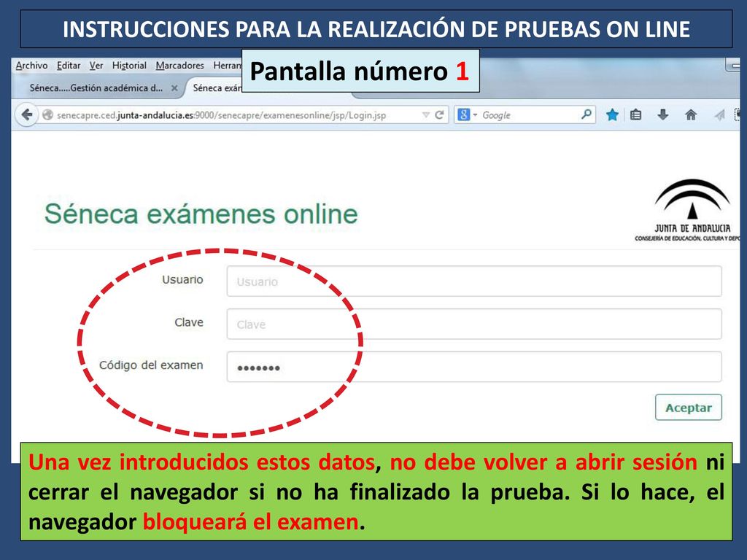Open the URL history dropdown arrow
The height and width of the screenshot is (560, 747).
[x=425, y=114]
